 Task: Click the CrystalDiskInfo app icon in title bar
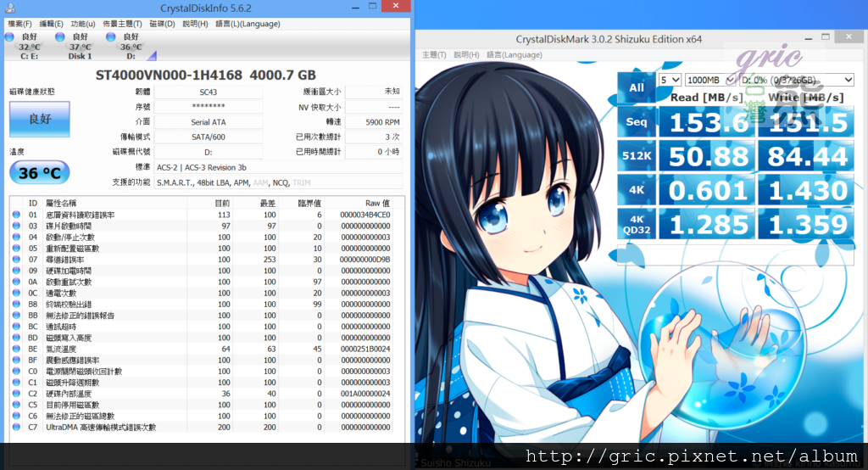pyautogui.click(x=9, y=8)
